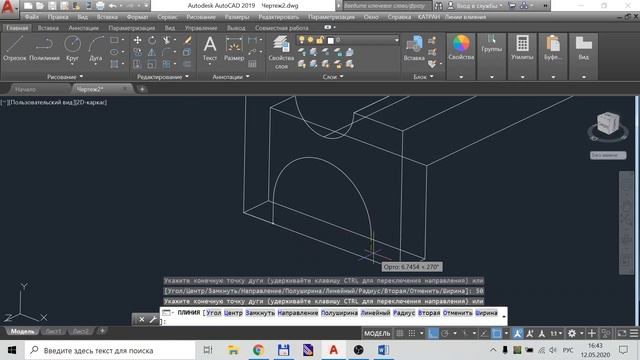Open the command line customize wrench
Image resolution: width=640 pixels, height=360 pixels.
pos(153,320)
